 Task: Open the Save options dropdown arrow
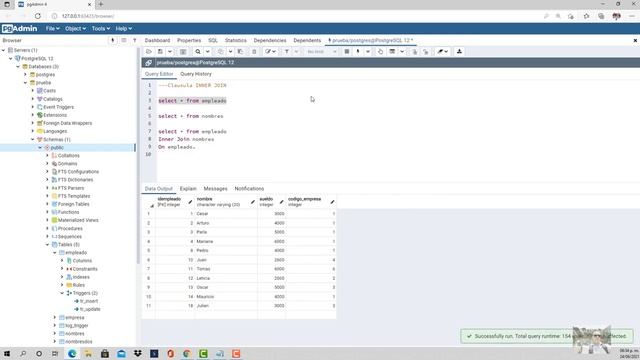170,51
